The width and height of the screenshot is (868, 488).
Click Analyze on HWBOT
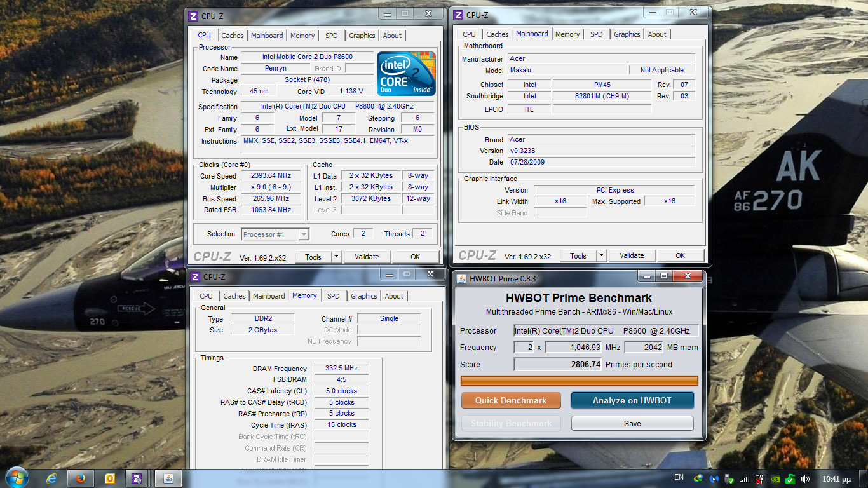[x=632, y=400]
